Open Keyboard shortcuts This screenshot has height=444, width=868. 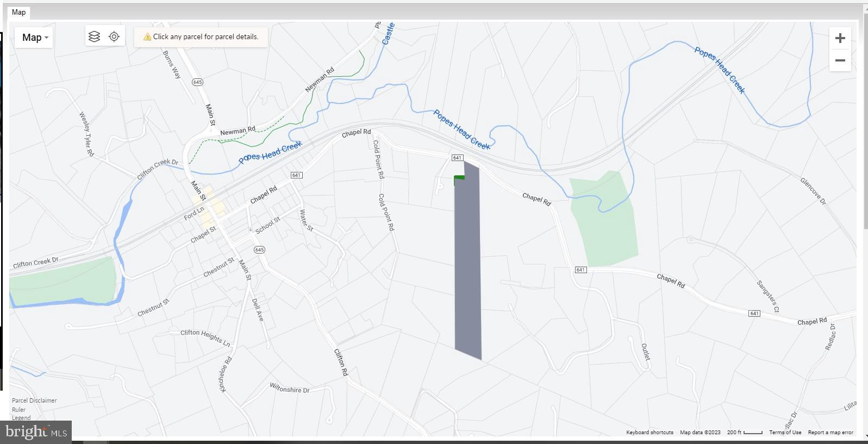click(650, 433)
